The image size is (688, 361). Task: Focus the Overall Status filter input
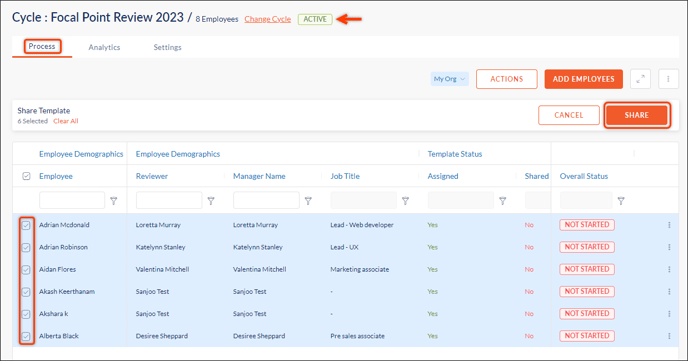[x=586, y=200]
